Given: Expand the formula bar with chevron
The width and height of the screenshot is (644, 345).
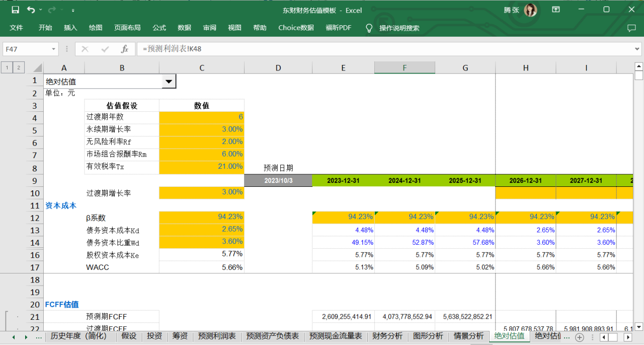Looking at the screenshot, I should 637,49.
